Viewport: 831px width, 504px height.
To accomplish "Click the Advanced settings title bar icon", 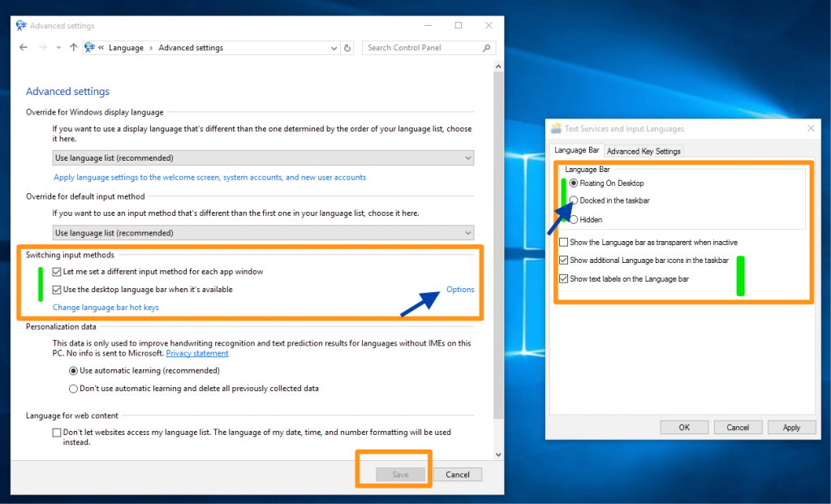I will (x=21, y=25).
